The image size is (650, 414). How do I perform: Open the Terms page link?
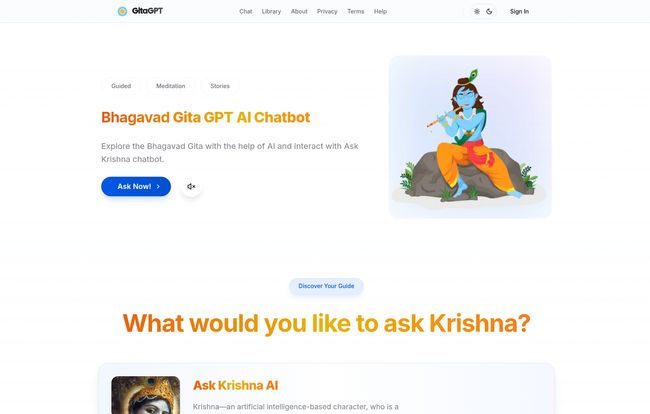coord(356,12)
